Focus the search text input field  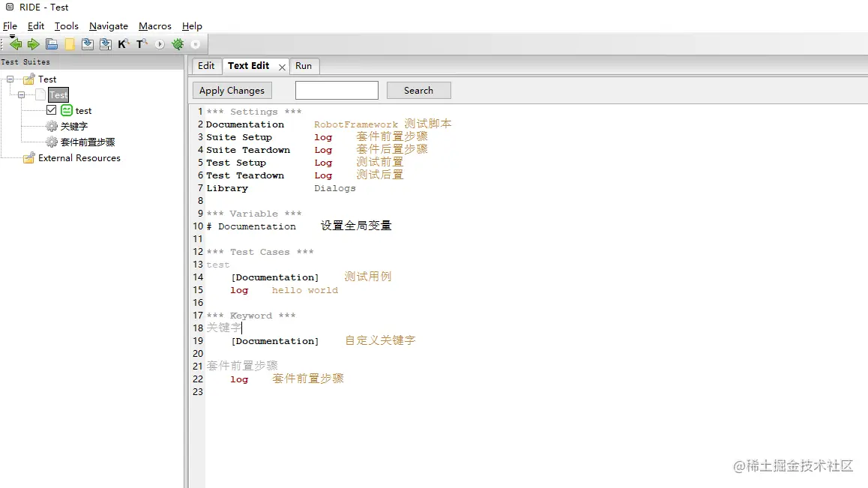(337, 90)
